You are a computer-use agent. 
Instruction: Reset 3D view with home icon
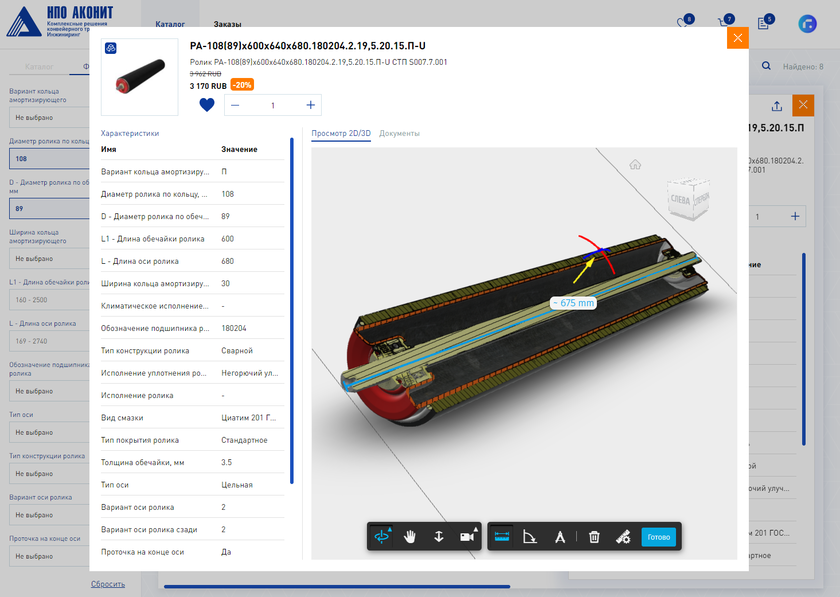click(635, 165)
